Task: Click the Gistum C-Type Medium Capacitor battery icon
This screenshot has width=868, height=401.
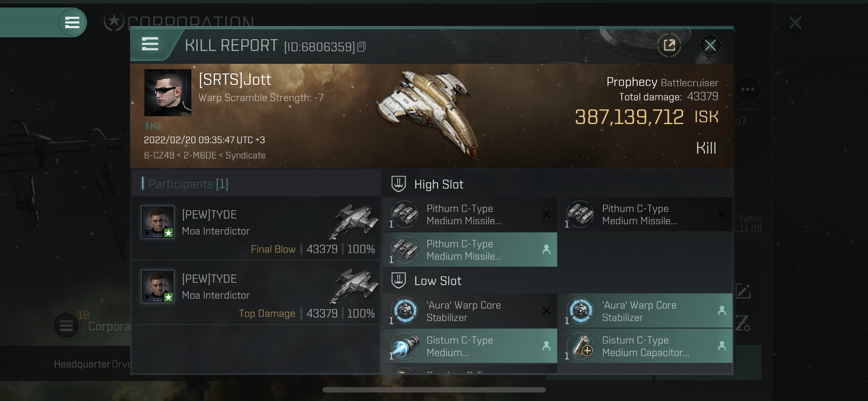Action: click(581, 346)
